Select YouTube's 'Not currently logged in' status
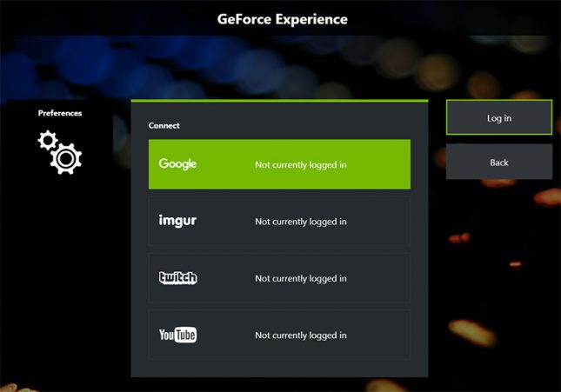Screen dimensions: 561x392 pyautogui.click(x=301, y=336)
